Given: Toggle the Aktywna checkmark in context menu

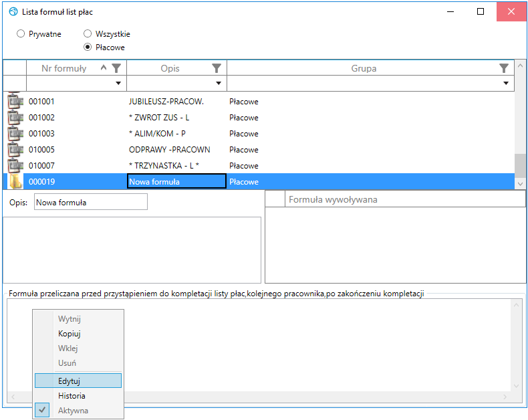Looking at the screenshot, I should (x=42, y=410).
